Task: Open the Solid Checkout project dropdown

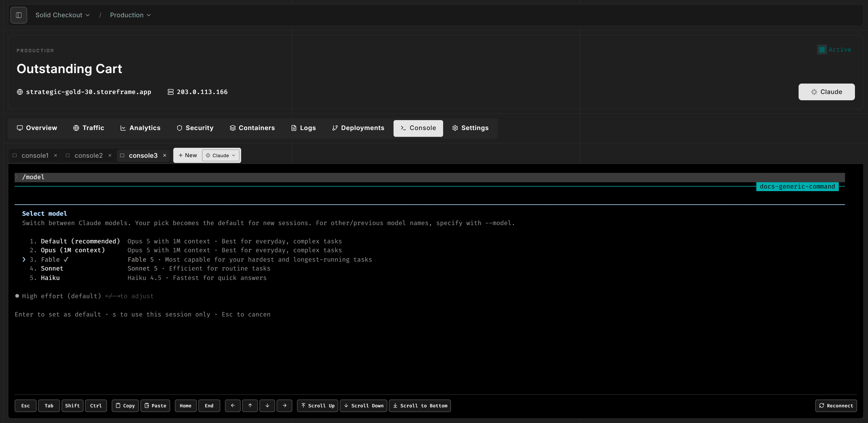Action: click(x=62, y=15)
